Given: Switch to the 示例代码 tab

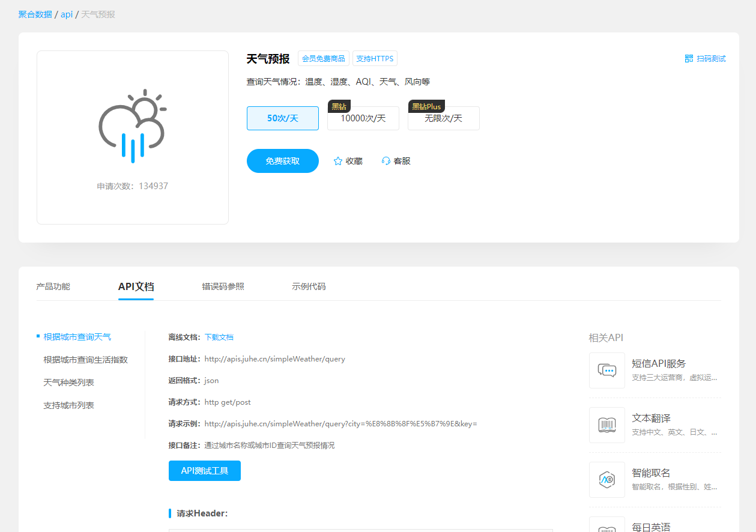Looking at the screenshot, I should click(308, 286).
